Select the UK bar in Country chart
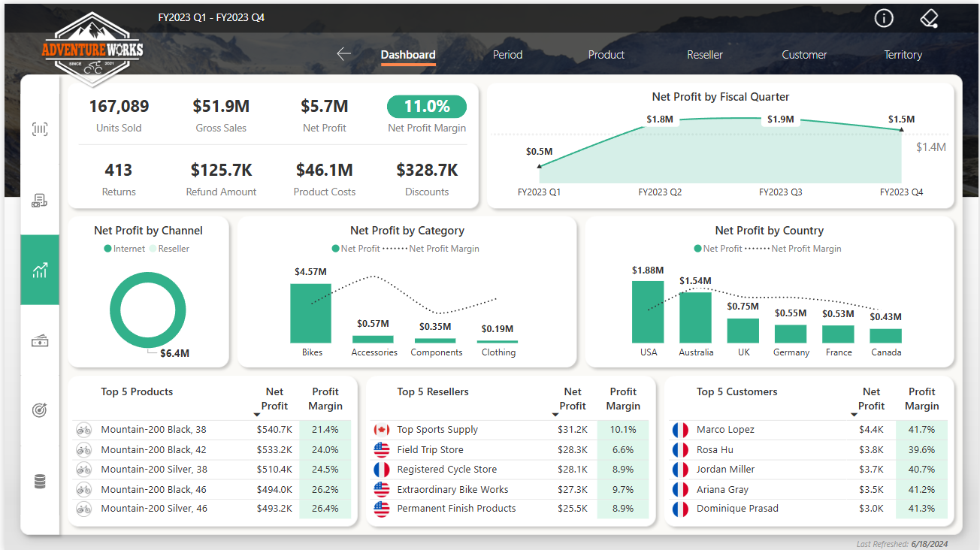 click(743, 331)
